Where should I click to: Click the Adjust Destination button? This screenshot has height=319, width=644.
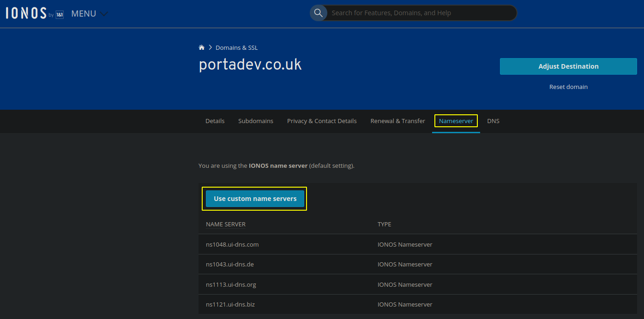pyautogui.click(x=568, y=66)
